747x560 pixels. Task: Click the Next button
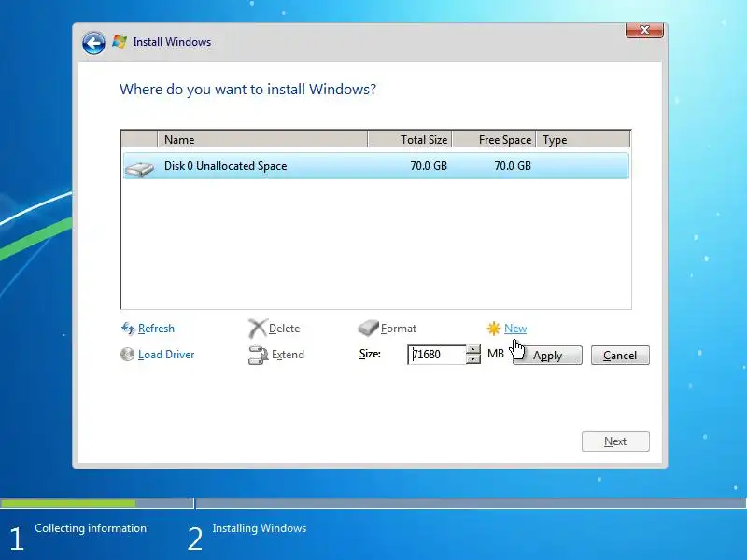click(615, 441)
